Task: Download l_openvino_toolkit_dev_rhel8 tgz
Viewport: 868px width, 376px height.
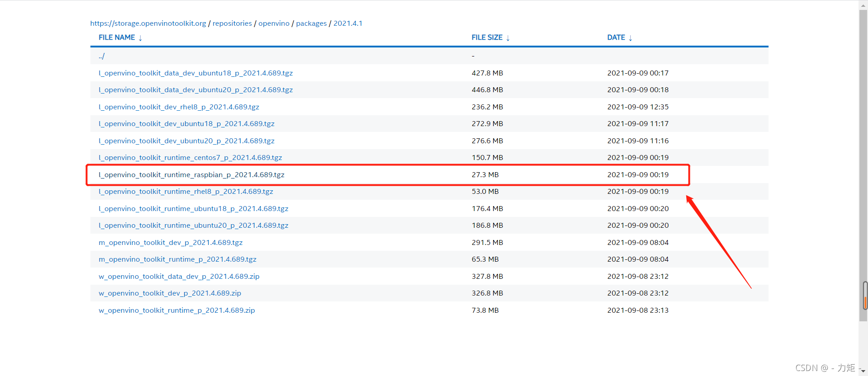Action: pyautogui.click(x=179, y=107)
